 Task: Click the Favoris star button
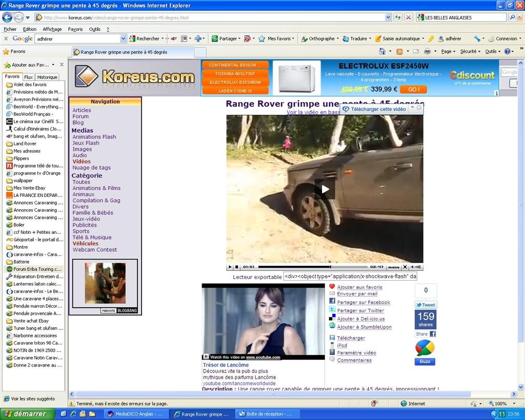[x=14, y=52]
